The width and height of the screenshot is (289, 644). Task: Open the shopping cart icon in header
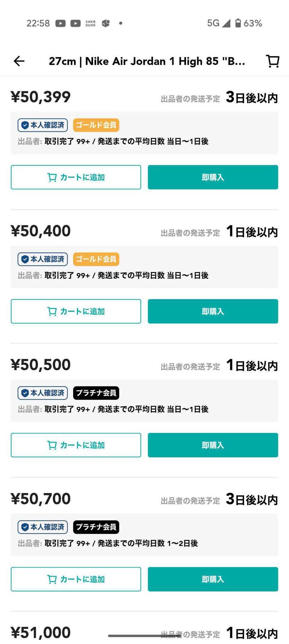click(273, 61)
